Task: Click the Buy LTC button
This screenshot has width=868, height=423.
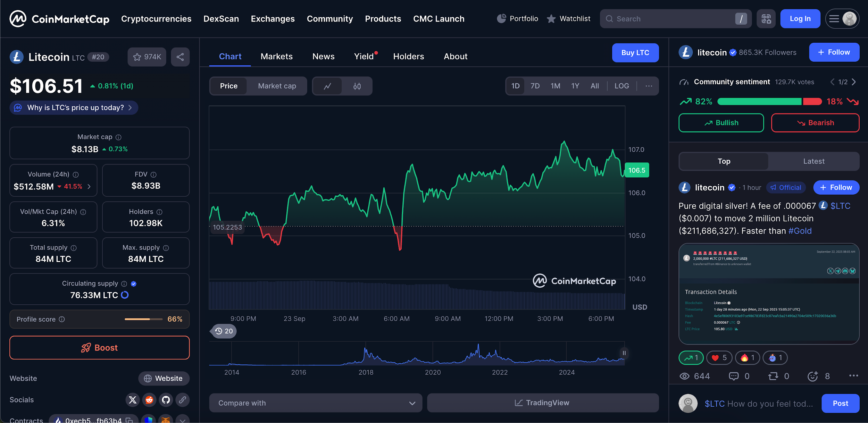Action: click(635, 53)
